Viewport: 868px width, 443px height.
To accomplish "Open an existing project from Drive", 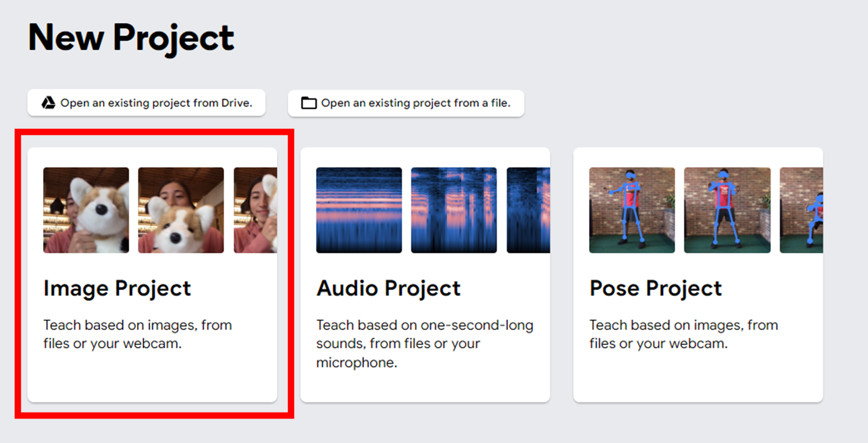I will [x=146, y=103].
